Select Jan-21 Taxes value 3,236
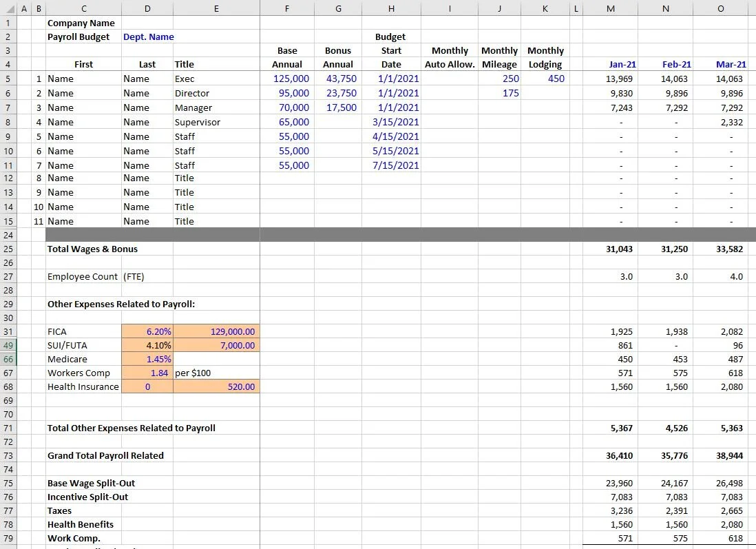 [x=611, y=511]
